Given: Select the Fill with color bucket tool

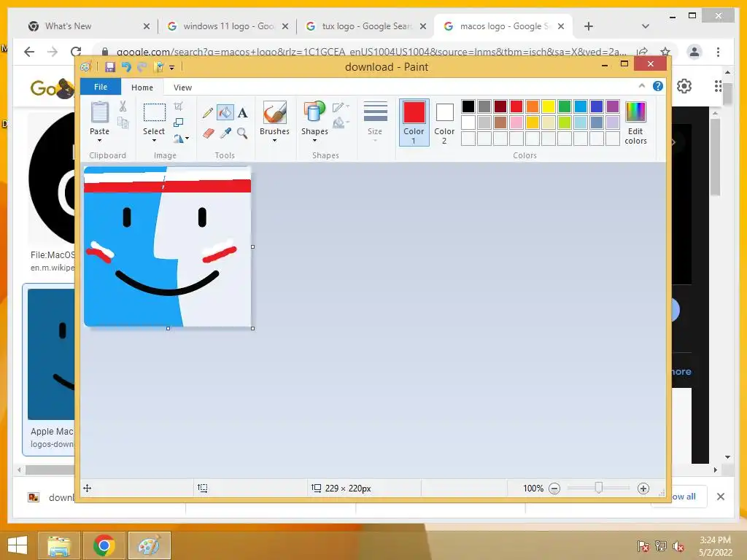Looking at the screenshot, I should pos(225,112).
